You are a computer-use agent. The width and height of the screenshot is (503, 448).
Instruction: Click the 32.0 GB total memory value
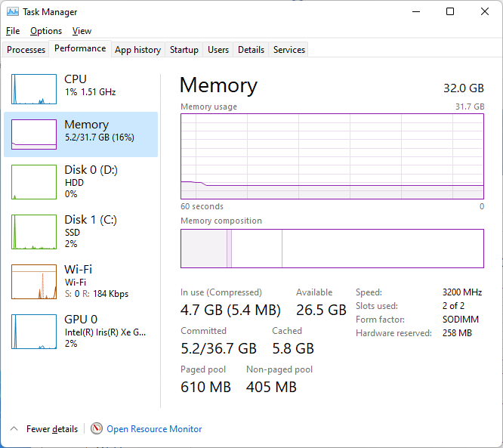464,88
